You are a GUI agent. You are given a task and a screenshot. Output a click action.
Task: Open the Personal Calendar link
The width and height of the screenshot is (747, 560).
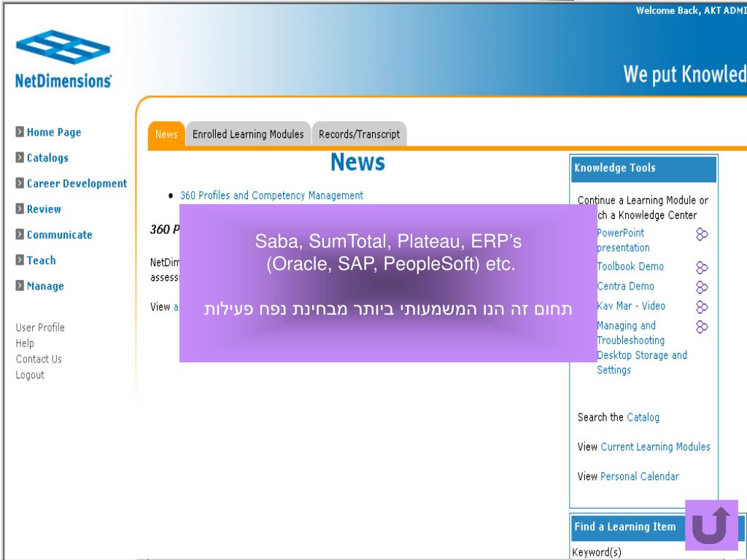coord(639,477)
